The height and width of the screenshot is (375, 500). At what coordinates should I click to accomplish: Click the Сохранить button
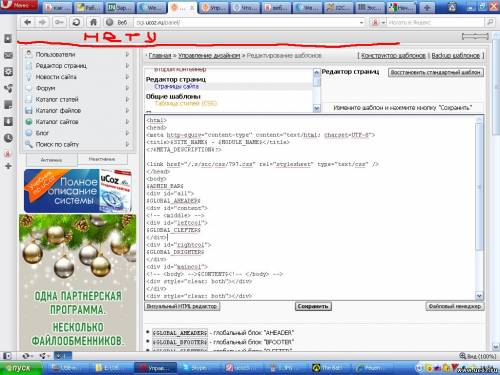313,306
